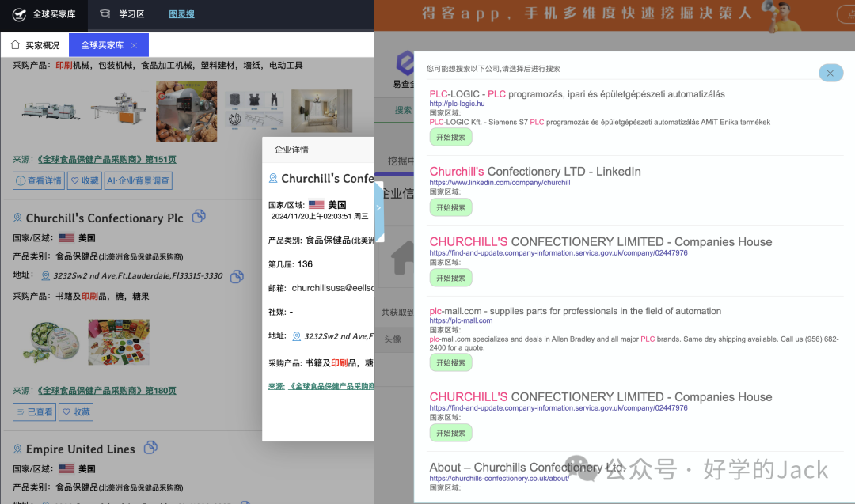Click the bedroom wallpaper product thumbnail
Screen dimensions: 855x504
click(321, 111)
